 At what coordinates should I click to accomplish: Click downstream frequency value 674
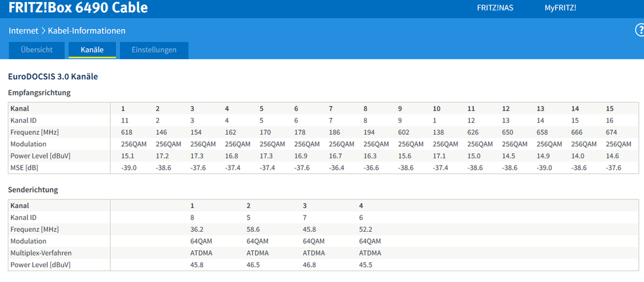(611, 132)
